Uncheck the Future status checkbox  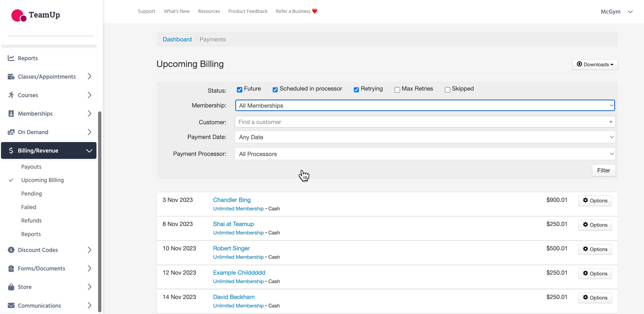point(239,90)
